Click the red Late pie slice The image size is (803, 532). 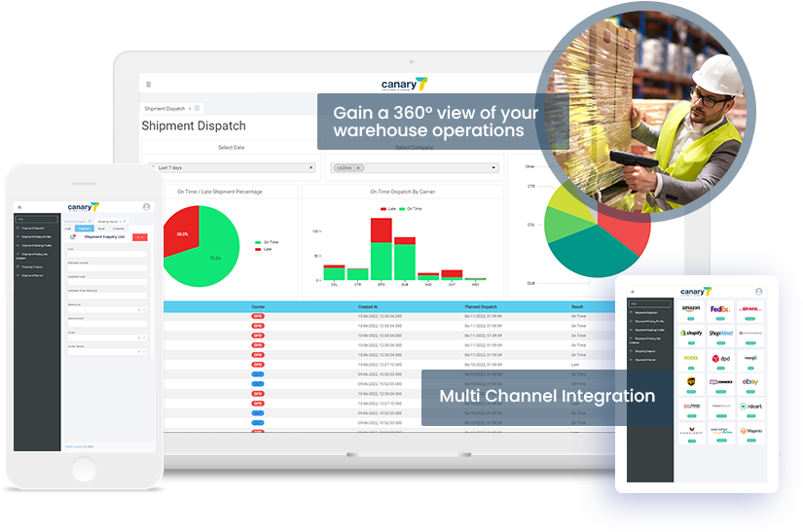click(x=180, y=231)
